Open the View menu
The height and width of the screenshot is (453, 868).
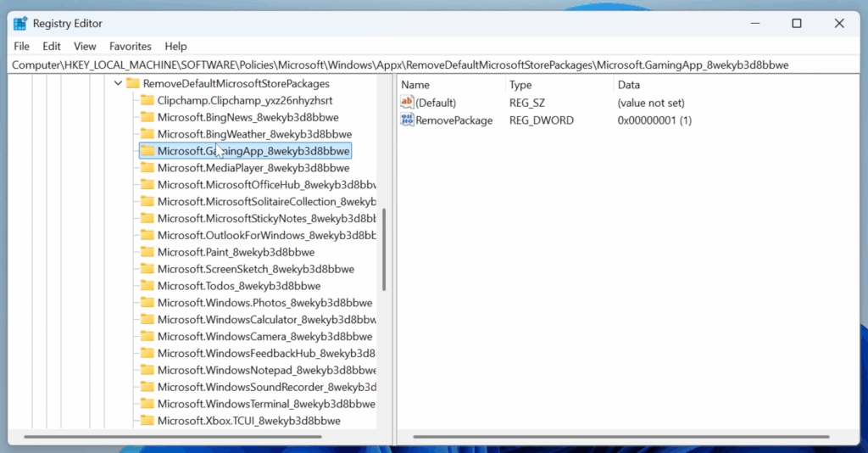click(x=85, y=46)
